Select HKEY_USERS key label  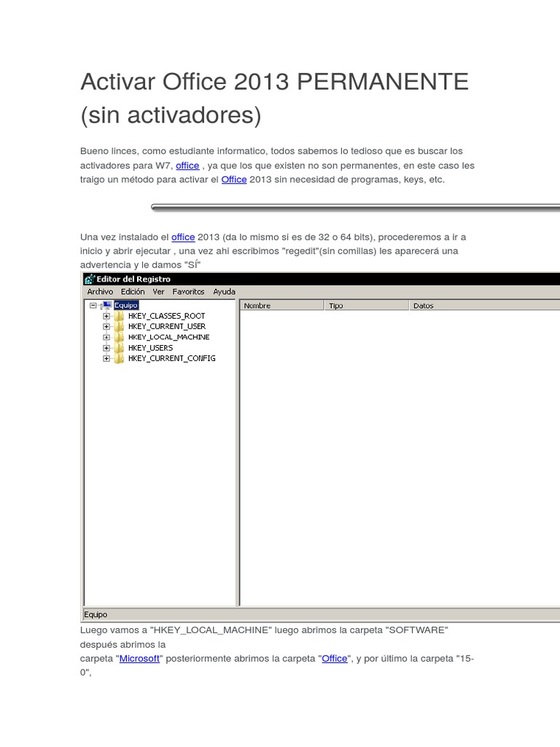[150, 348]
